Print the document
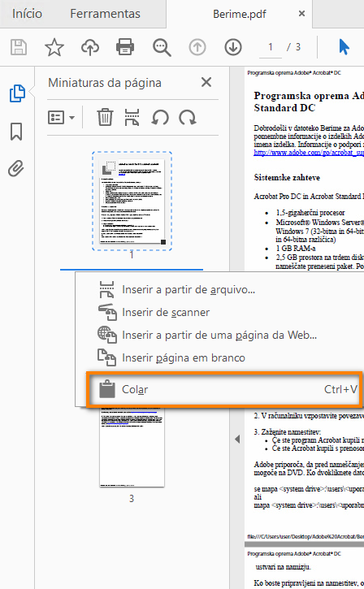This screenshot has width=364, height=589. point(125,47)
